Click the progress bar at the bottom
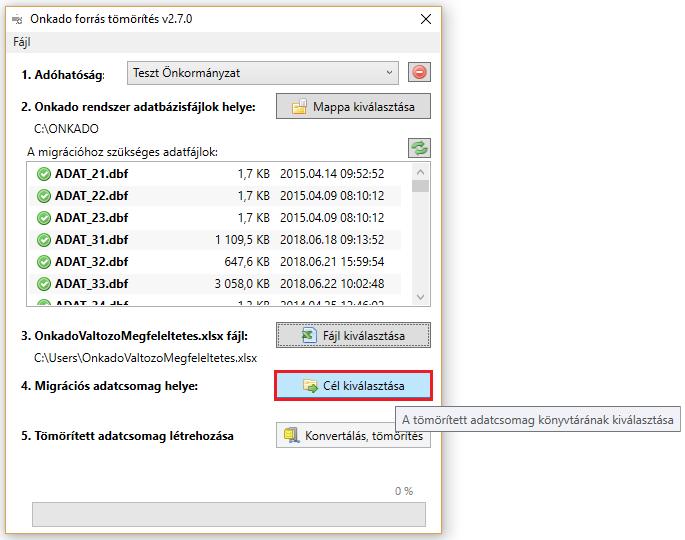 [228, 514]
